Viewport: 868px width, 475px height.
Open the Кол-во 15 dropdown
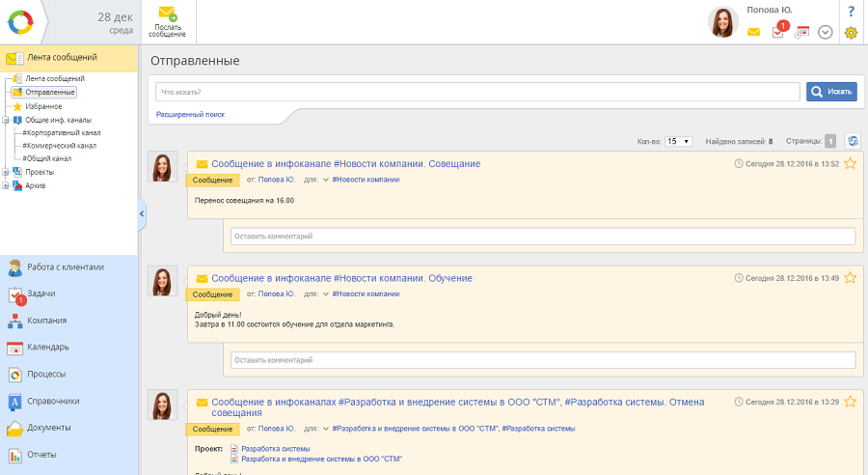click(x=678, y=141)
